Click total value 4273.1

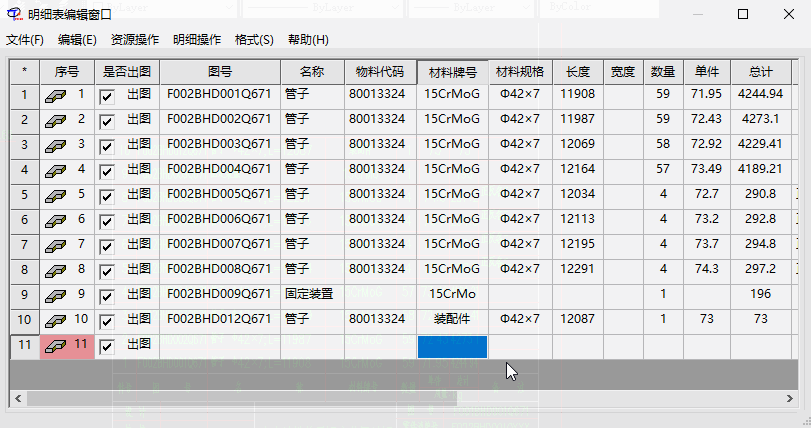(760, 119)
